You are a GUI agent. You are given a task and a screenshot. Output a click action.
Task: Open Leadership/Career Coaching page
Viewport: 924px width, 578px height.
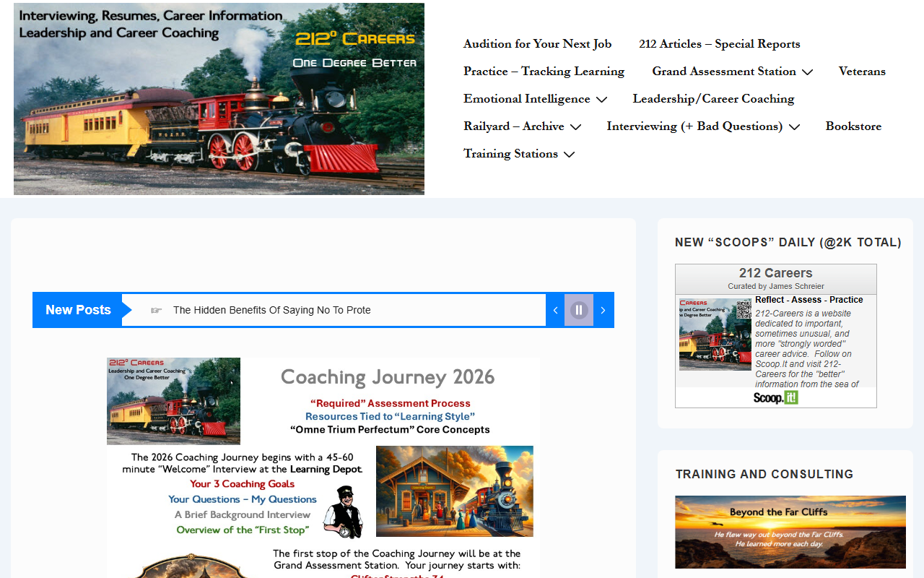pyautogui.click(x=713, y=99)
